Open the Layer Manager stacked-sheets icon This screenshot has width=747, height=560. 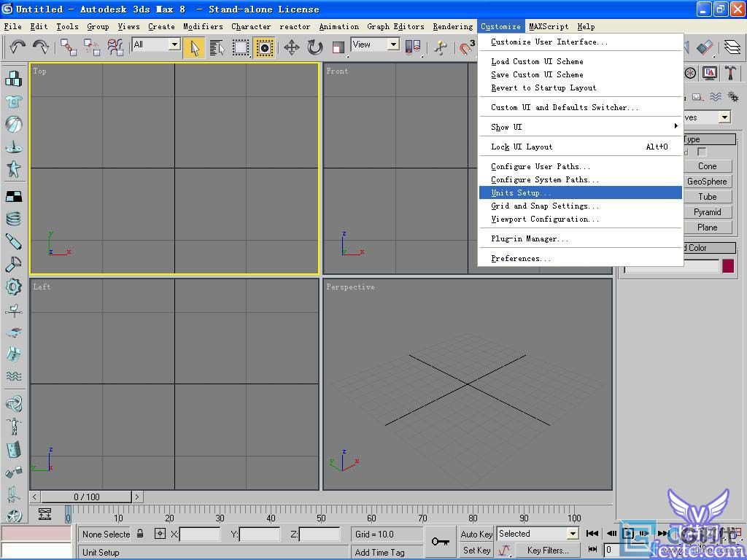[732, 47]
